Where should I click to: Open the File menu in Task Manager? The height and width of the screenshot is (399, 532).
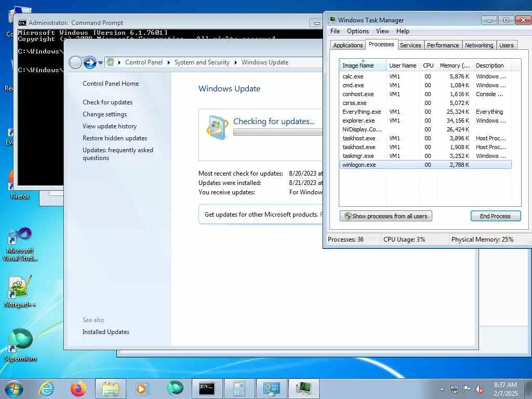click(x=335, y=31)
